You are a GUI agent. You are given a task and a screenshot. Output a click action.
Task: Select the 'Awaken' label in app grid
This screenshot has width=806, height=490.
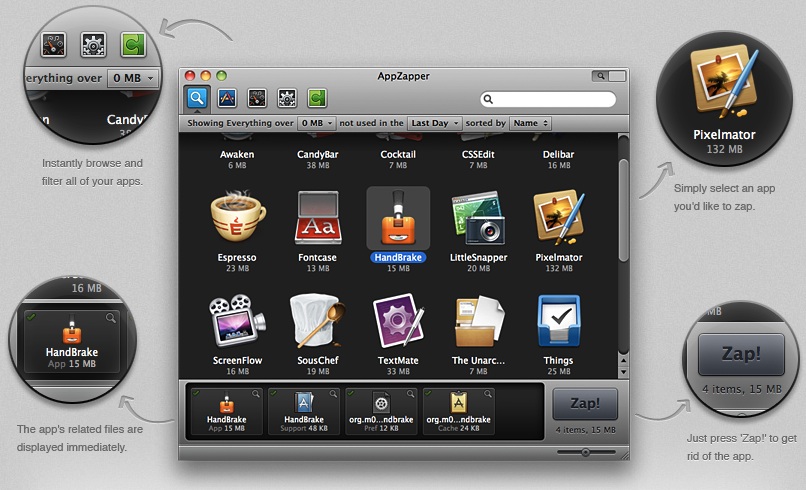coord(237,154)
